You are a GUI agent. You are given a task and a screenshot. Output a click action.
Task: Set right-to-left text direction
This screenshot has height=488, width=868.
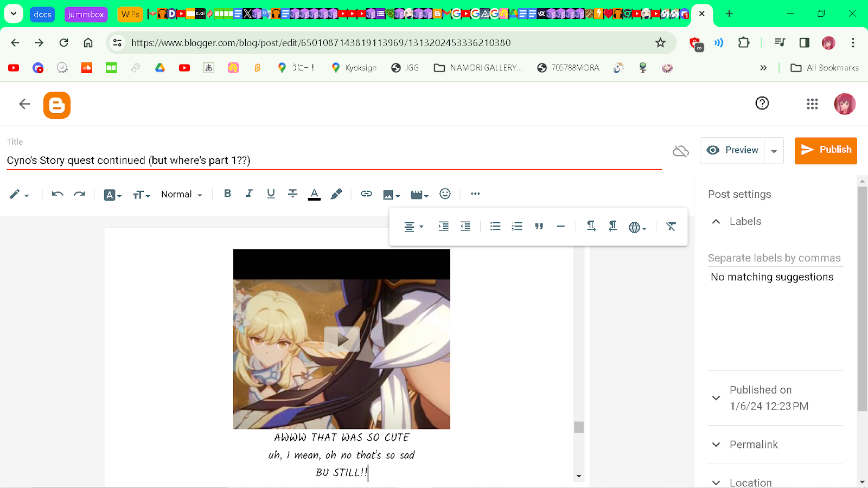point(612,226)
